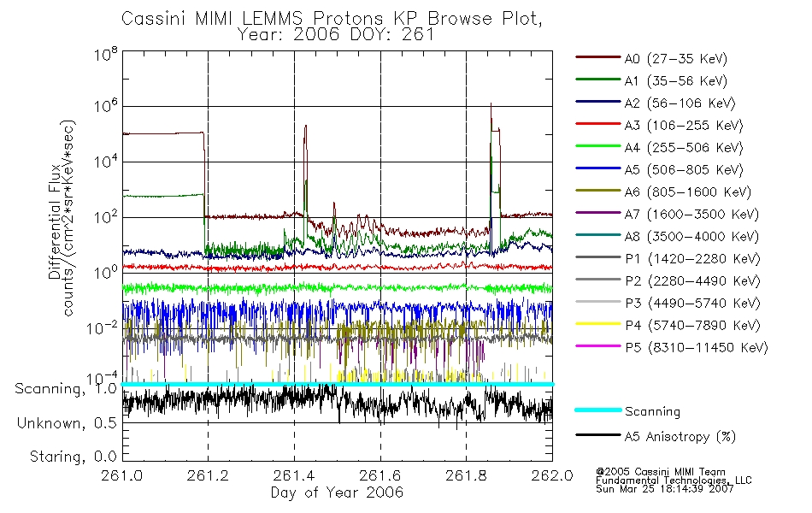The width and height of the screenshot is (812, 513).
Task: Click the A5 (506-805 KeV) legend label
Action: (x=684, y=170)
